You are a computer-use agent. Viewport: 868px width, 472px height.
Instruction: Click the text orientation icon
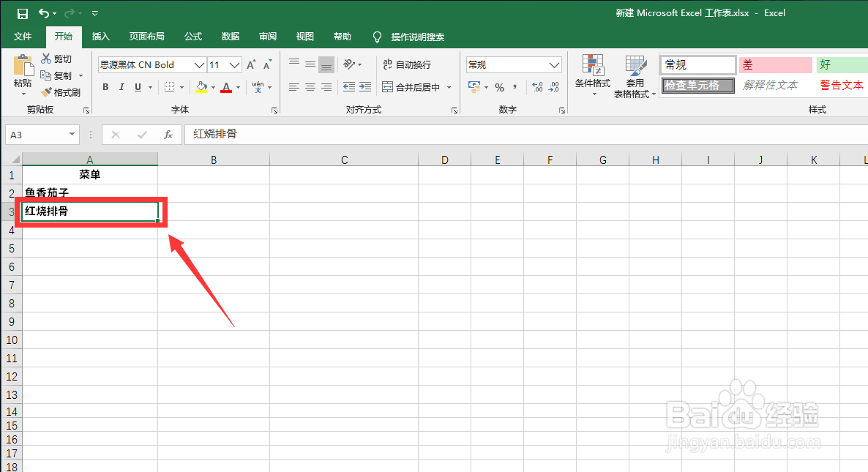(x=349, y=64)
